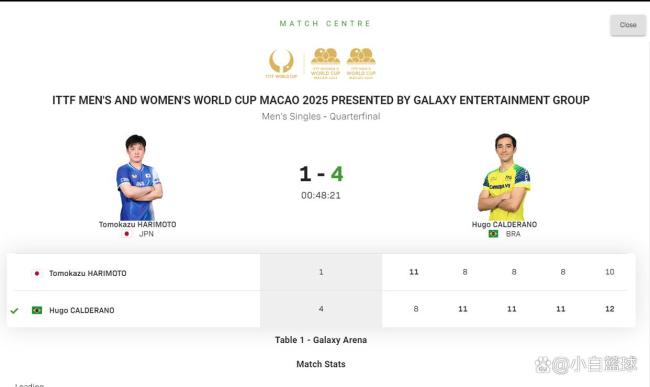Click the 1 - 4 match score
The width and height of the screenshot is (650, 387).
[321, 174]
